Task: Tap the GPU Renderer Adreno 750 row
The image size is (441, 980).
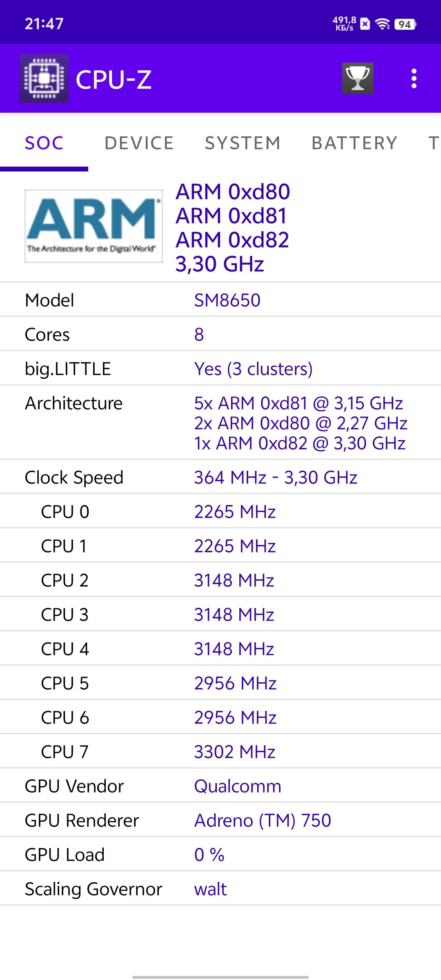Action: pos(220,820)
